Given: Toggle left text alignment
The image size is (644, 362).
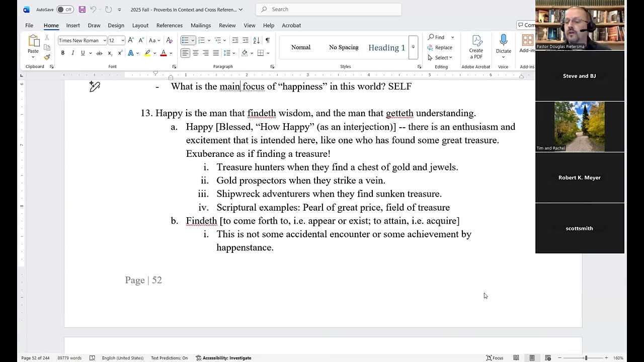Looking at the screenshot, I should [185, 53].
